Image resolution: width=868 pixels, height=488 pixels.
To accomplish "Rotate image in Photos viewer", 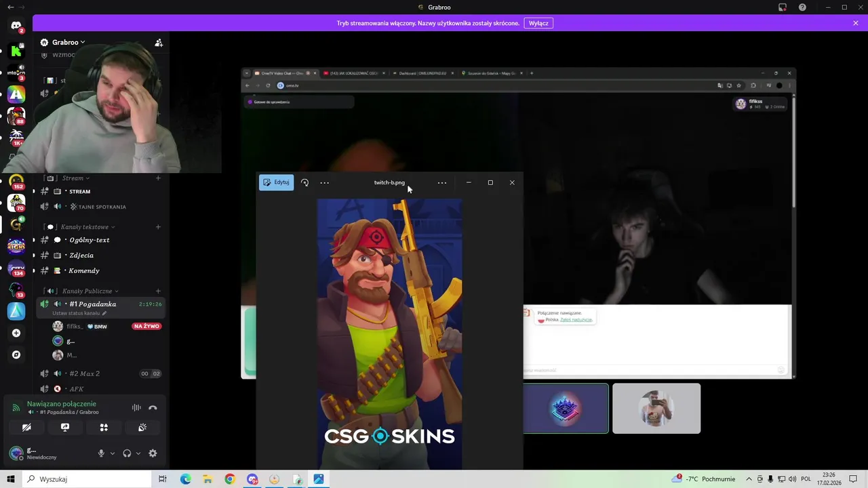I will pos(304,182).
